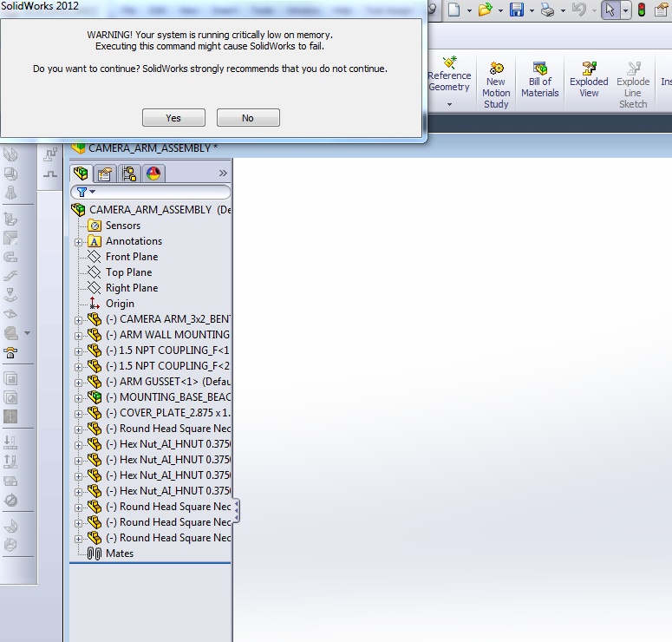
Task: Click the Print icon
Action: (x=548, y=9)
